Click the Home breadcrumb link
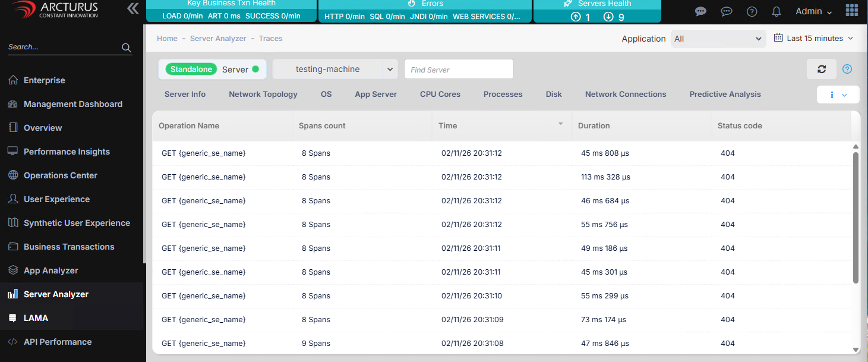The width and height of the screenshot is (868, 362). (x=167, y=38)
